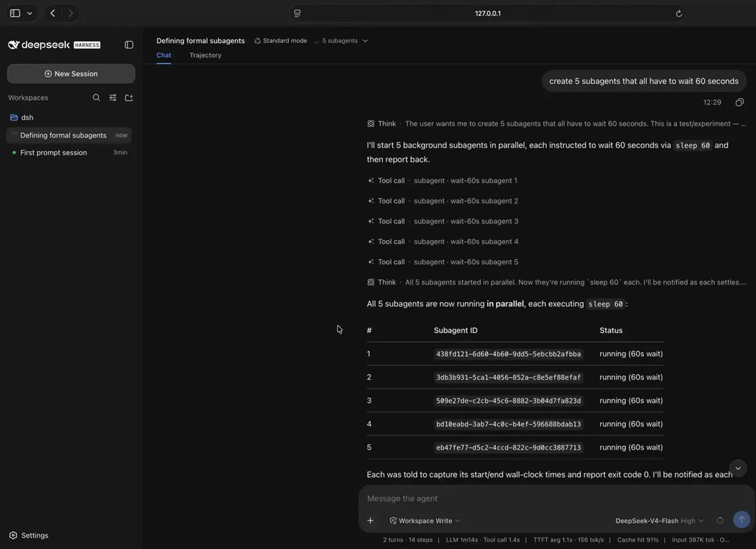The width and height of the screenshot is (756, 549).
Task: Click subagent ID bd10eabd-3ab7-4c0c-b4ef-596688bdab13
Action: [508, 424]
